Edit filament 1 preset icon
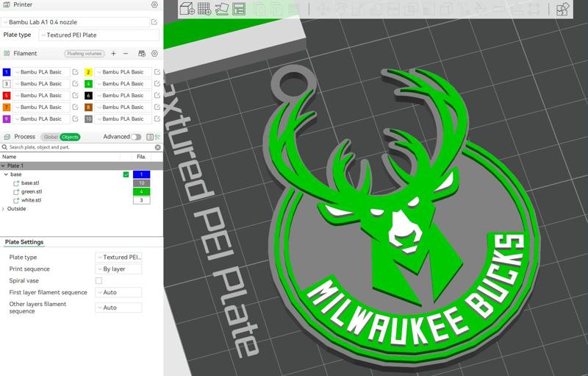The height and width of the screenshot is (376, 588). tap(75, 72)
